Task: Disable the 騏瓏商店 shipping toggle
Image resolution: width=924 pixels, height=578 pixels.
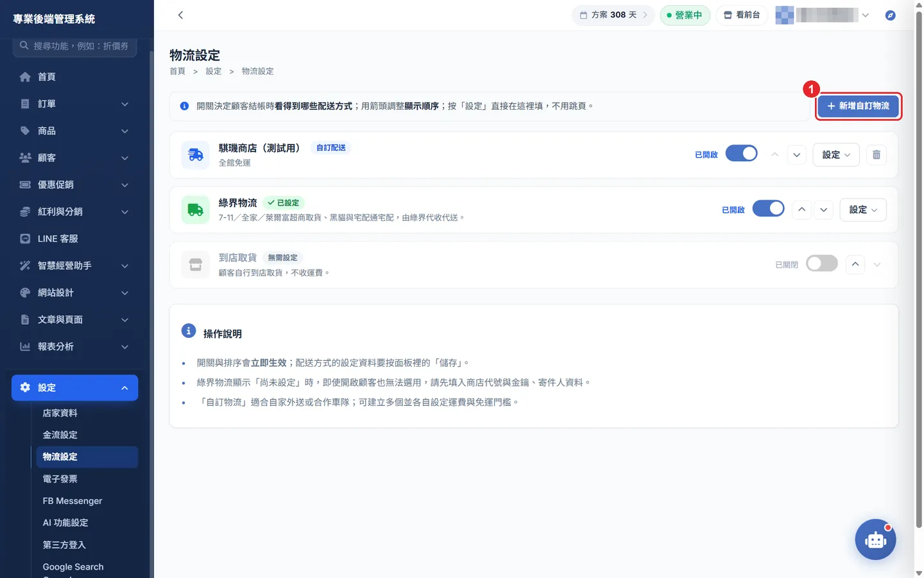Action: pyautogui.click(x=741, y=154)
